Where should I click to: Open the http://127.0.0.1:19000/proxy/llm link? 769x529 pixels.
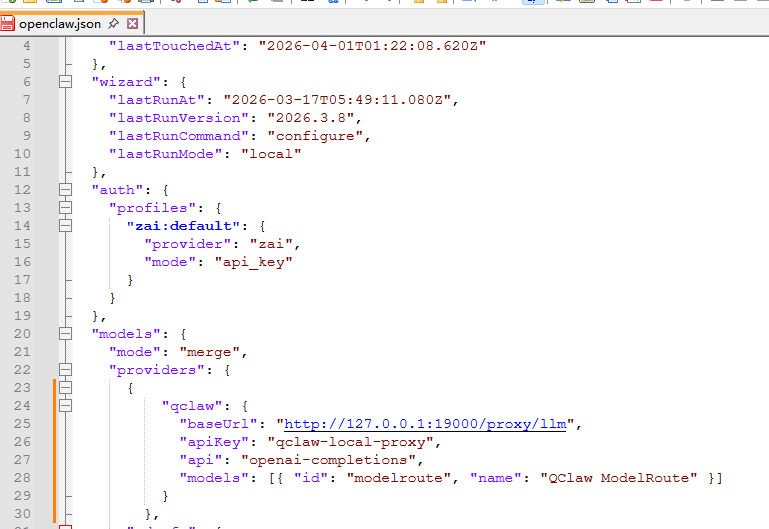point(425,424)
